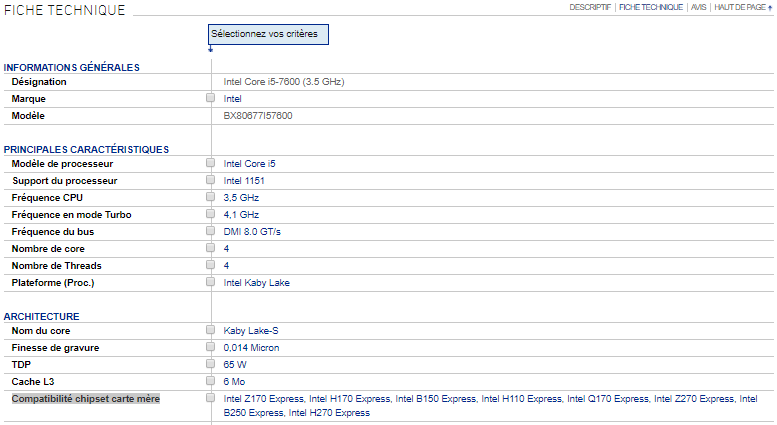The height and width of the screenshot is (425, 777).
Task: Tick the Cache L3 checkbox
Action: pyautogui.click(x=211, y=380)
